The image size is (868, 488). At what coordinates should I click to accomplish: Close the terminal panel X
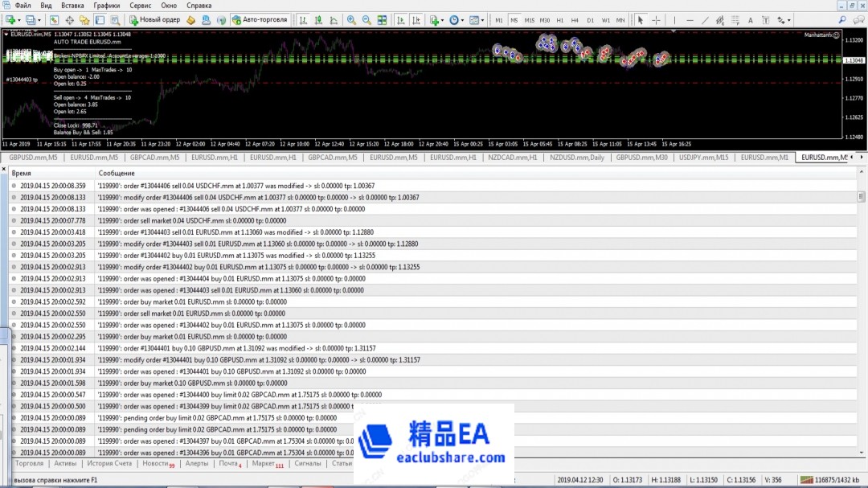coord(4,169)
